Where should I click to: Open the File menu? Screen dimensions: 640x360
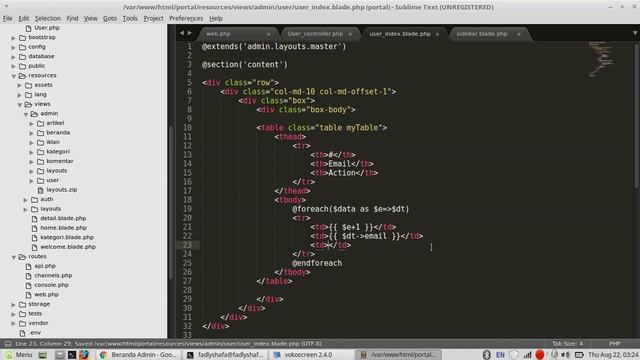click(x=7, y=18)
